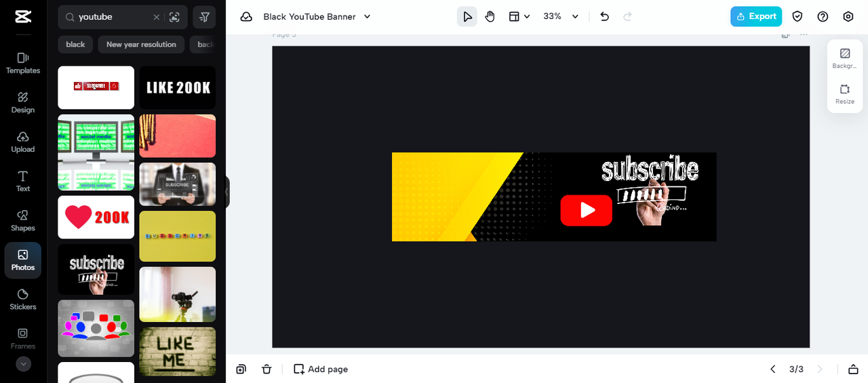Open the settings hexagon icon
The height and width of the screenshot is (383, 868).
[x=848, y=17]
